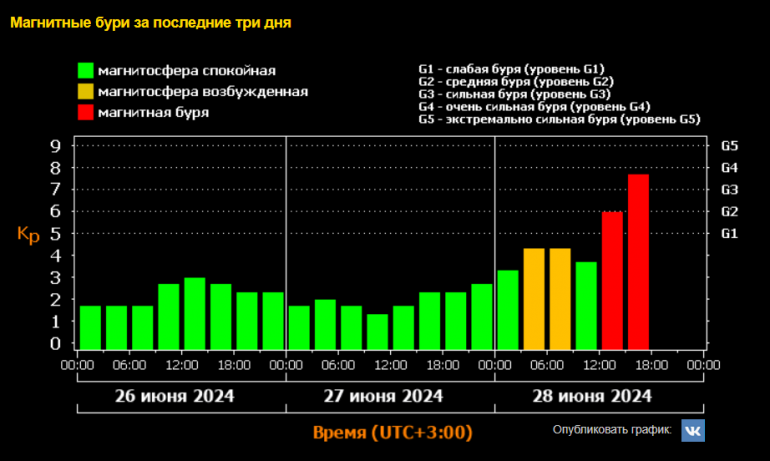Click the orange excited magnetosphere legend swatch
This screenshot has height=461, width=770.
(x=87, y=92)
